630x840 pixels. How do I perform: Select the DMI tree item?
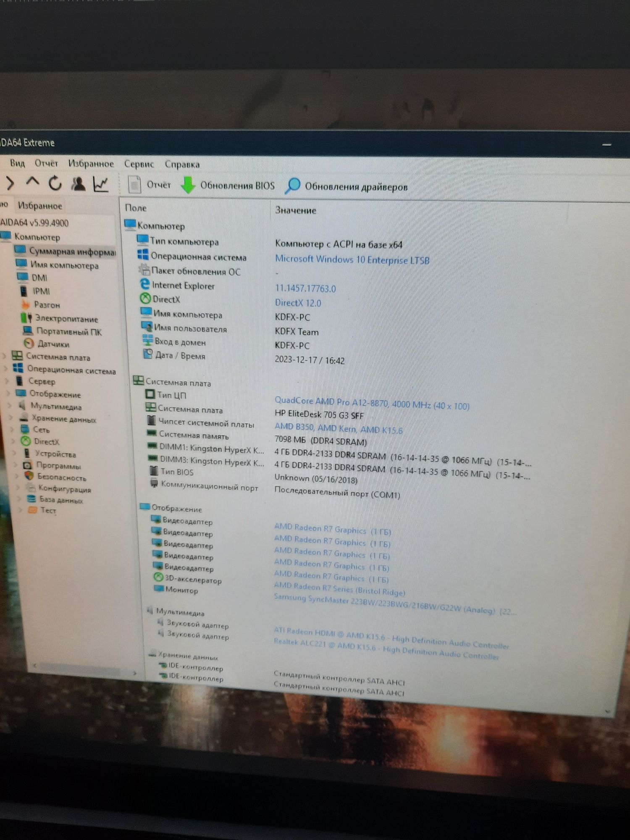33,278
